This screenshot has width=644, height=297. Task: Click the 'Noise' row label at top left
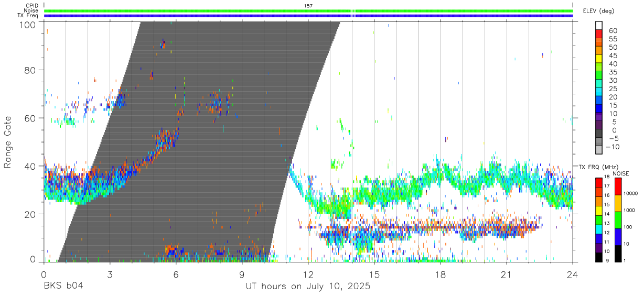tap(31, 10)
